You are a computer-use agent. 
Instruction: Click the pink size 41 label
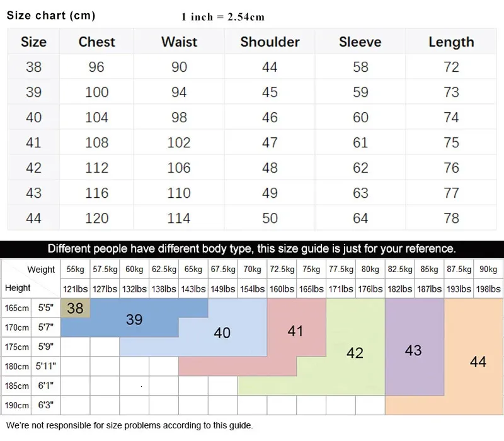coord(295,331)
